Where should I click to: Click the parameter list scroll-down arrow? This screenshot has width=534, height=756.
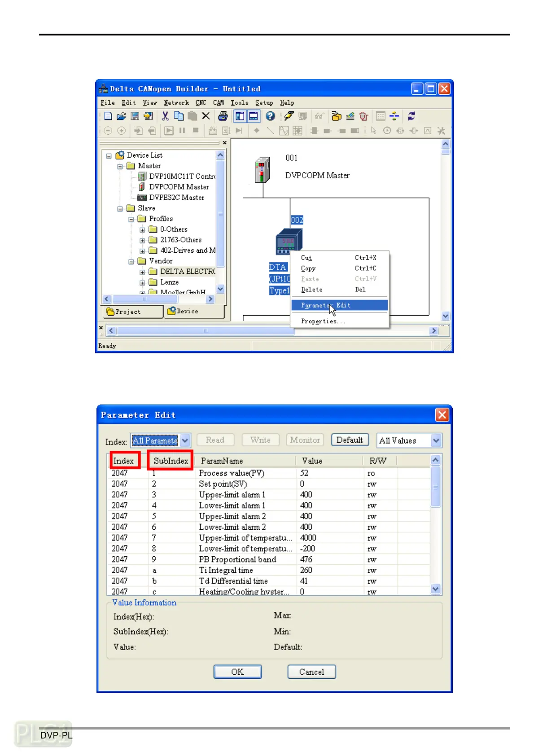[x=435, y=589]
